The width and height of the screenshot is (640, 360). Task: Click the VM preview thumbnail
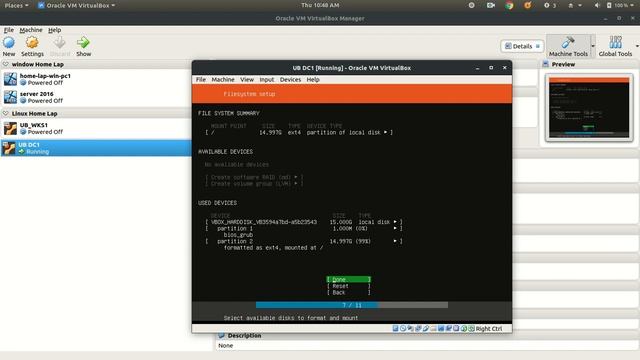589,107
